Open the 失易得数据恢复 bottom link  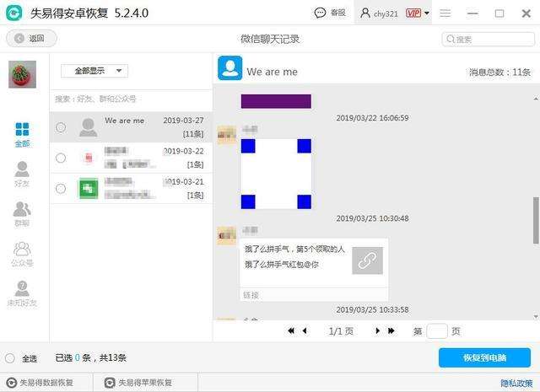pyautogui.click(x=46, y=383)
